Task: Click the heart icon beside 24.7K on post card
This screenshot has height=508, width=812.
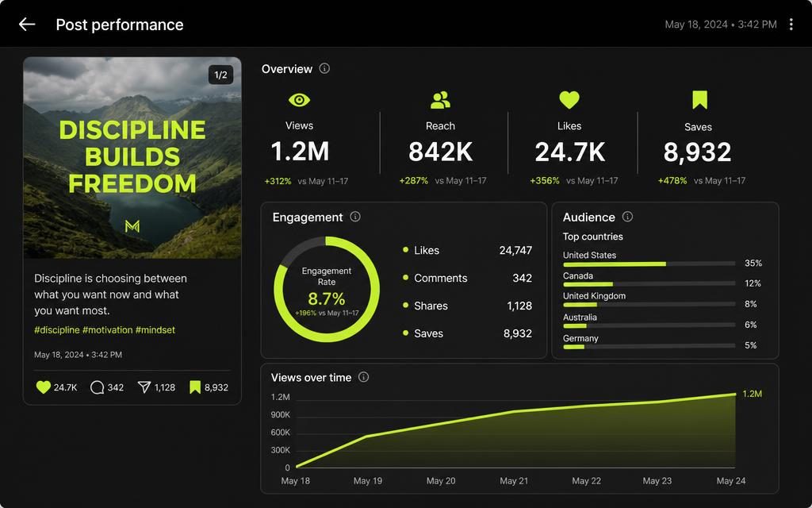Action: click(x=44, y=387)
